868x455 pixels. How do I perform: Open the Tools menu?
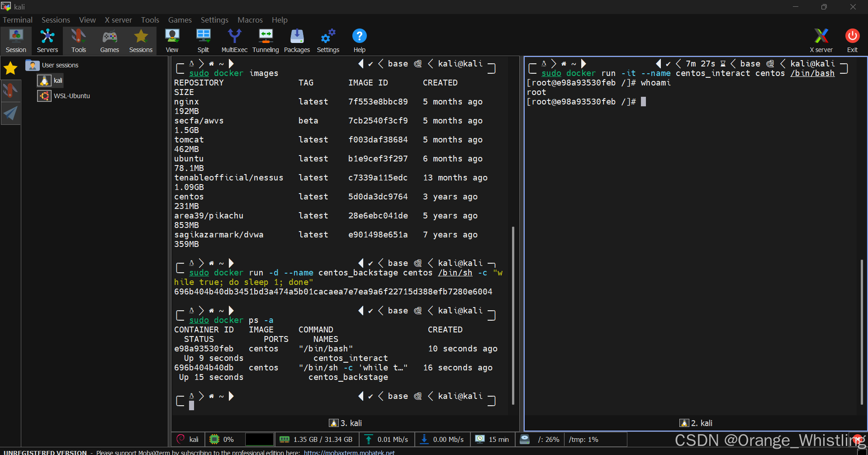[x=150, y=20]
